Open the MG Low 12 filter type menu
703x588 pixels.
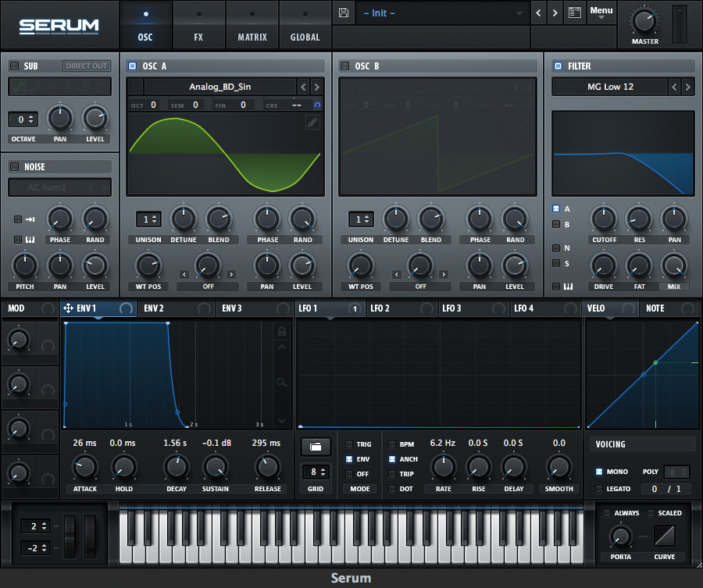click(610, 87)
